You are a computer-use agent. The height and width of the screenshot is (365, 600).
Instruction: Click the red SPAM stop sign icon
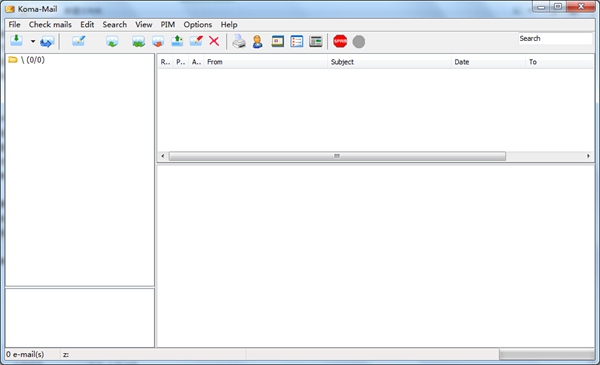tap(340, 41)
